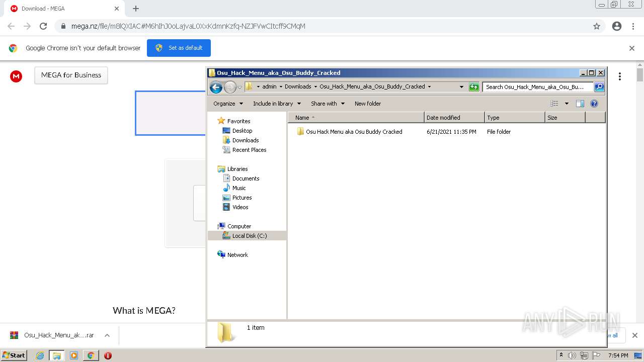Screen dimensions: 644x362
Task: Click the search magnifier icon in Explorer
Action: pyautogui.click(x=599, y=87)
